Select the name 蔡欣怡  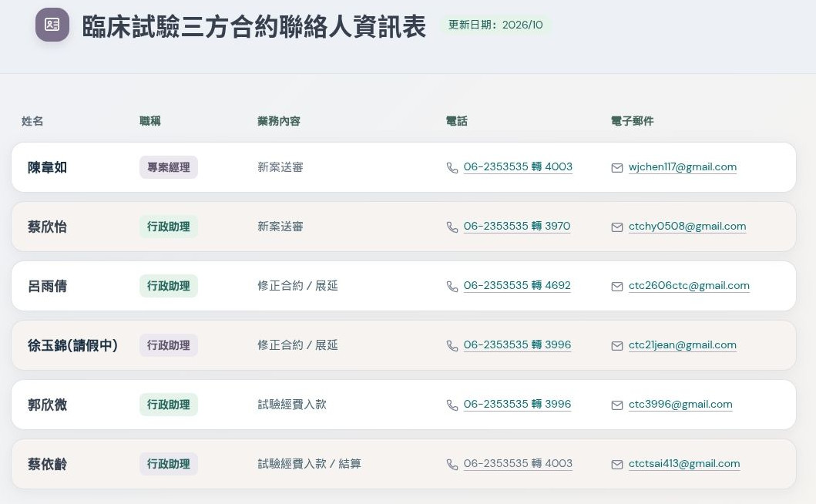point(47,227)
